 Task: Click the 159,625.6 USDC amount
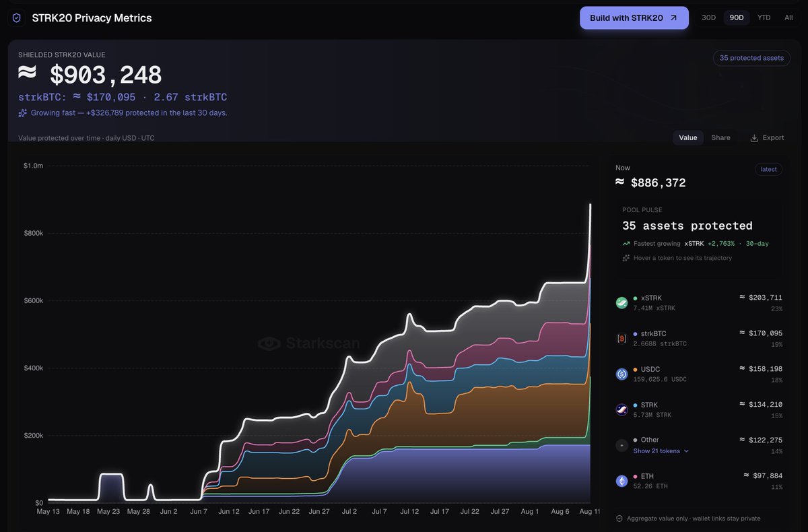tap(661, 379)
